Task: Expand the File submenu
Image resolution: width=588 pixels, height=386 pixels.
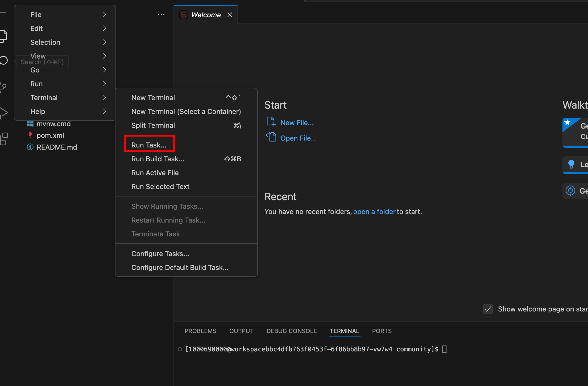Action: click(65, 15)
